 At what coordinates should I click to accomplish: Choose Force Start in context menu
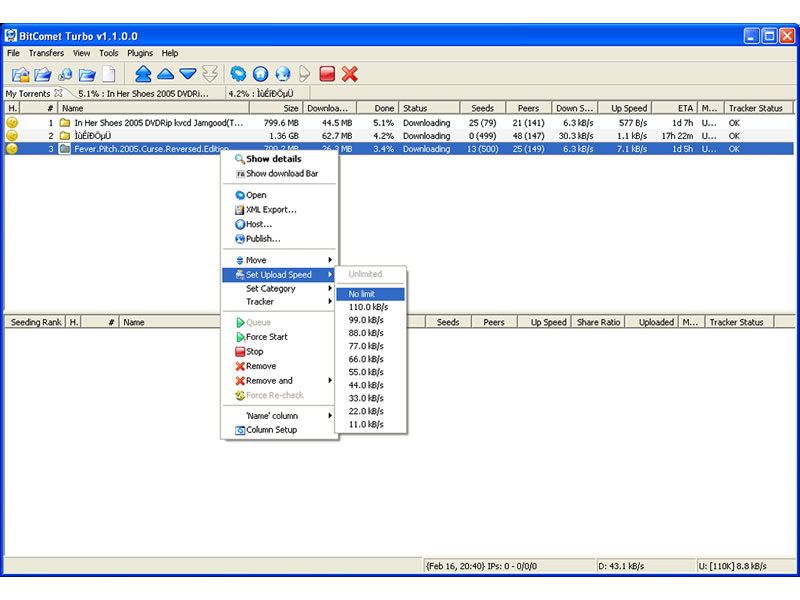[279, 337]
